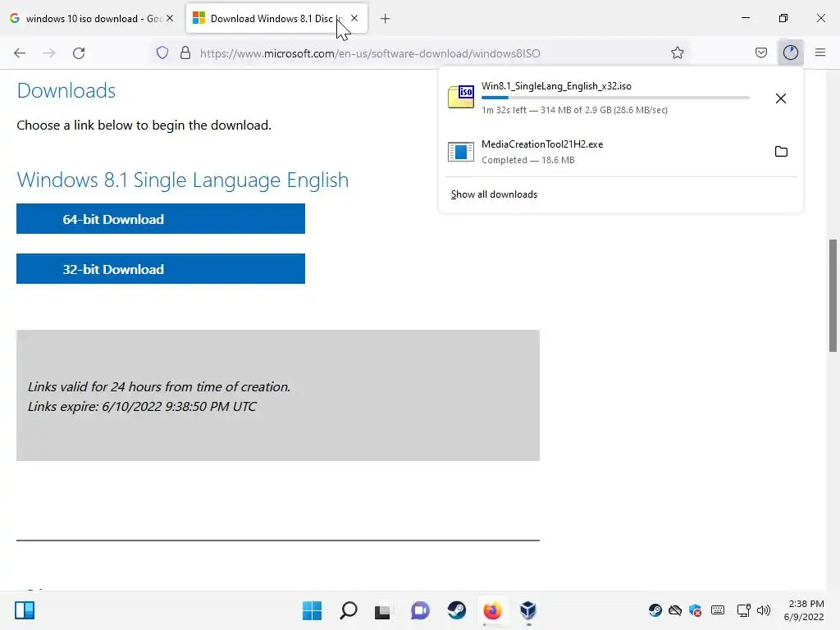Open network status tray icon

click(x=743, y=610)
